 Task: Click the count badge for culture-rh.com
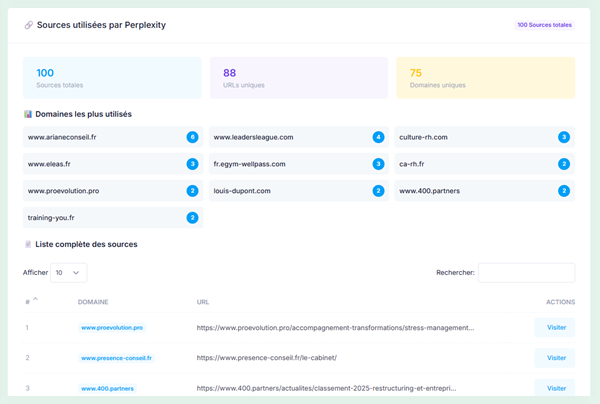click(x=564, y=137)
